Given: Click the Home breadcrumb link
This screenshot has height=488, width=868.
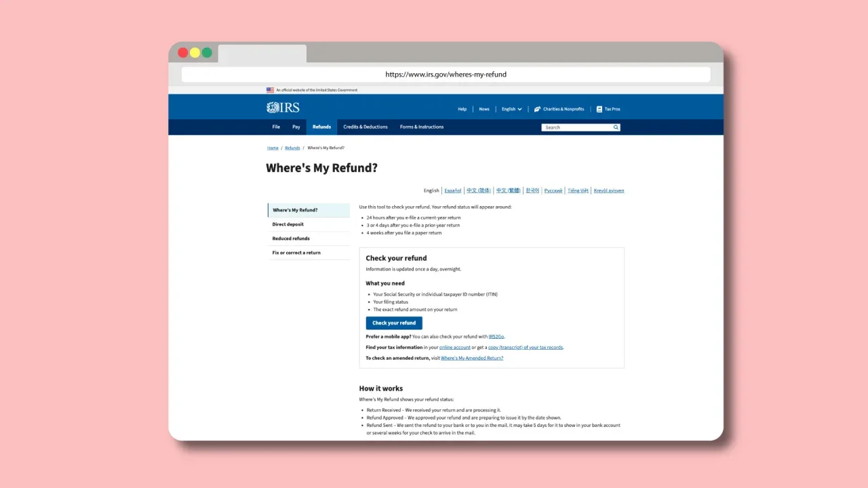Looking at the screenshot, I should pyautogui.click(x=273, y=148).
